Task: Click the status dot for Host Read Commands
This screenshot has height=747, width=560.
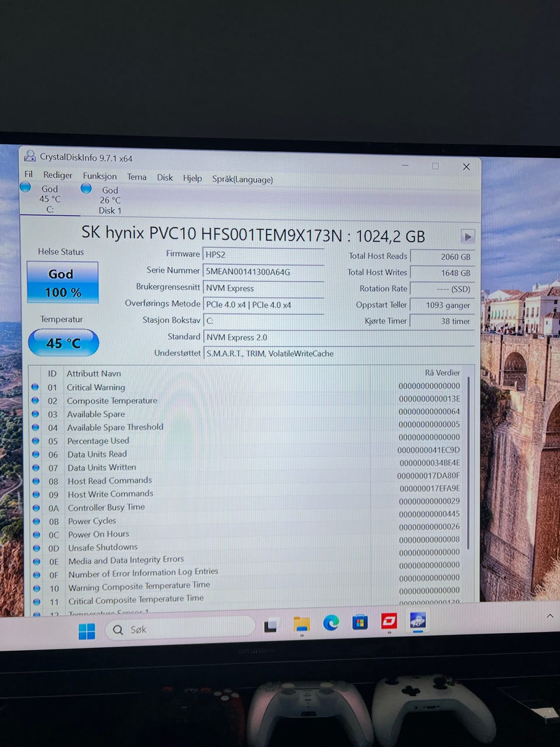Action: [x=36, y=481]
